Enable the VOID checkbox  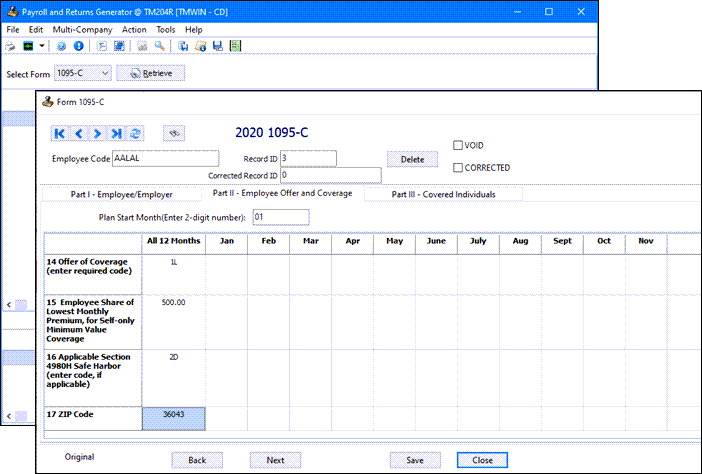(x=458, y=144)
